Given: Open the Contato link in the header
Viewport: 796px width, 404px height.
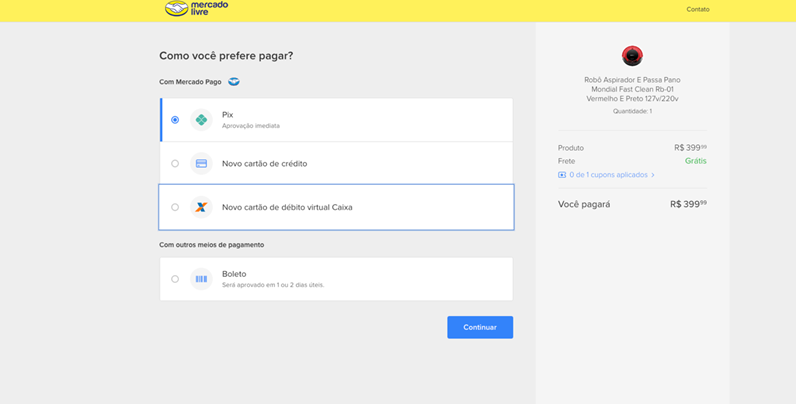Looking at the screenshot, I should [698, 9].
